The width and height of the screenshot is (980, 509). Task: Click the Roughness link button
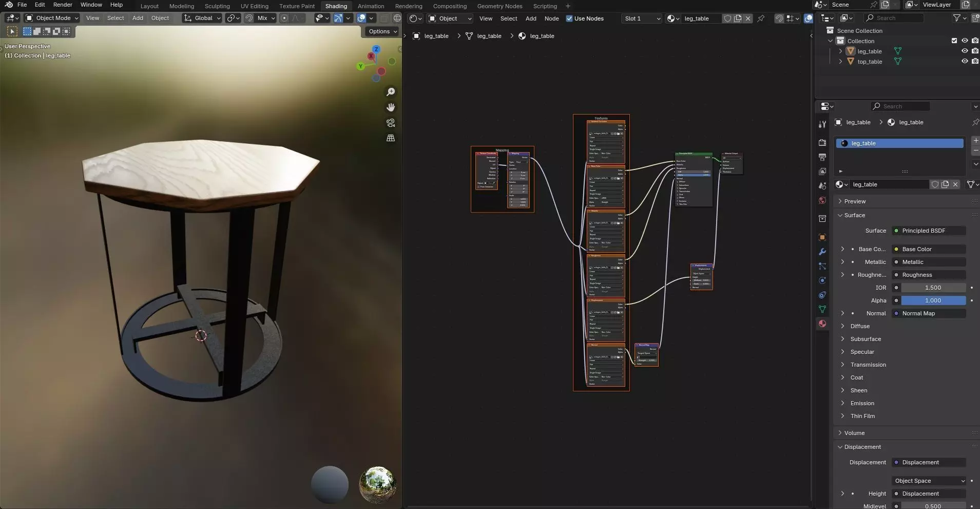tap(929, 275)
